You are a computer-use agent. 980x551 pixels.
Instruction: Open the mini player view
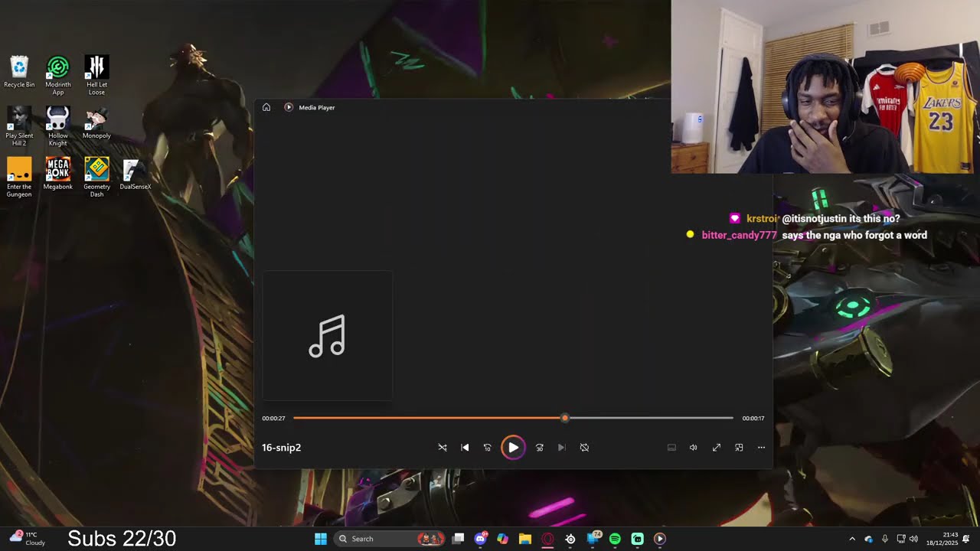click(739, 448)
